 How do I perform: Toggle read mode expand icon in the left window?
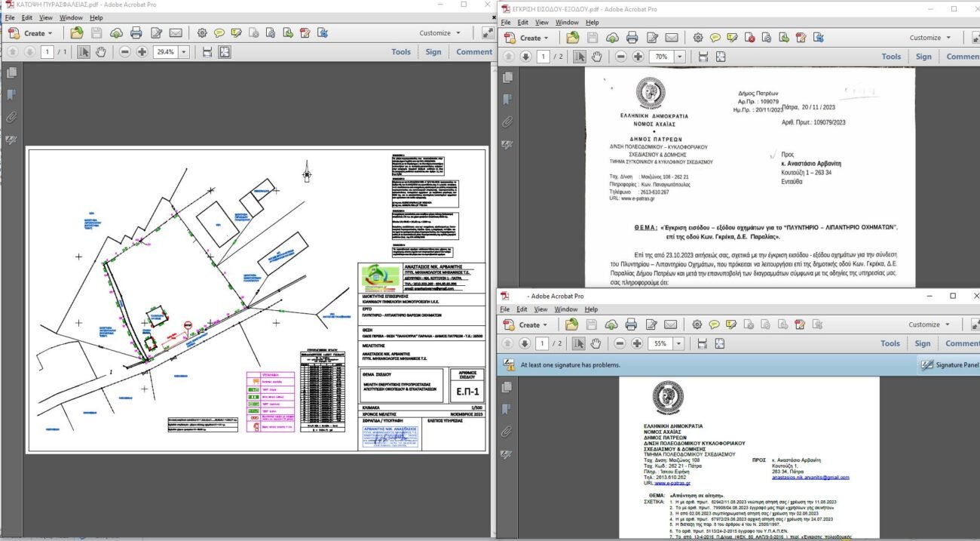pos(488,33)
